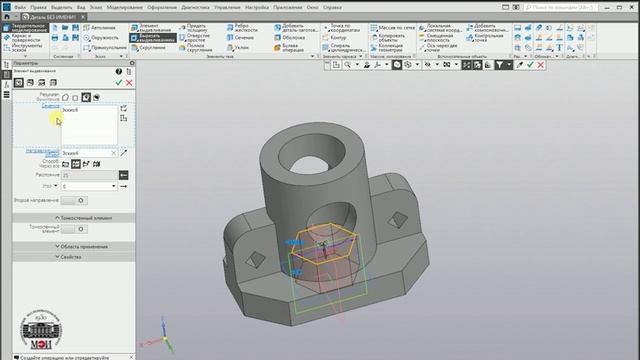Select Точка по координатам command
This screenshot has width=640, height=360.
click(x=342, y=28)
